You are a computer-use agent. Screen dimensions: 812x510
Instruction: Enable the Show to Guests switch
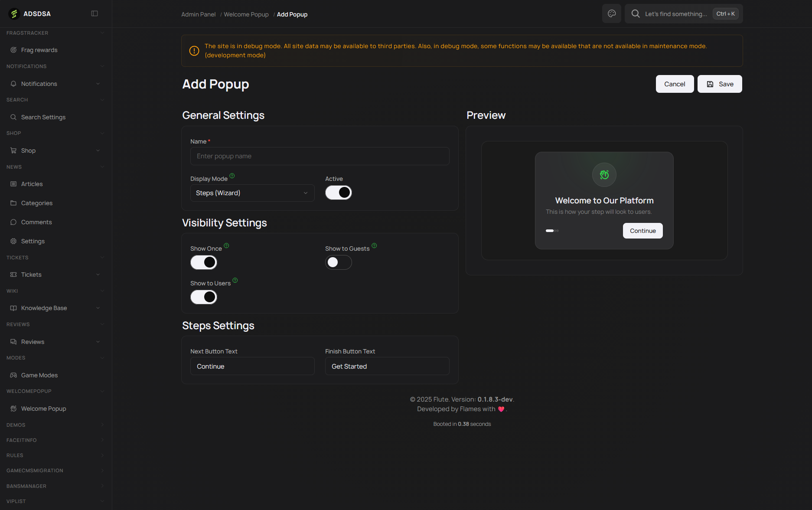point(338,262)
